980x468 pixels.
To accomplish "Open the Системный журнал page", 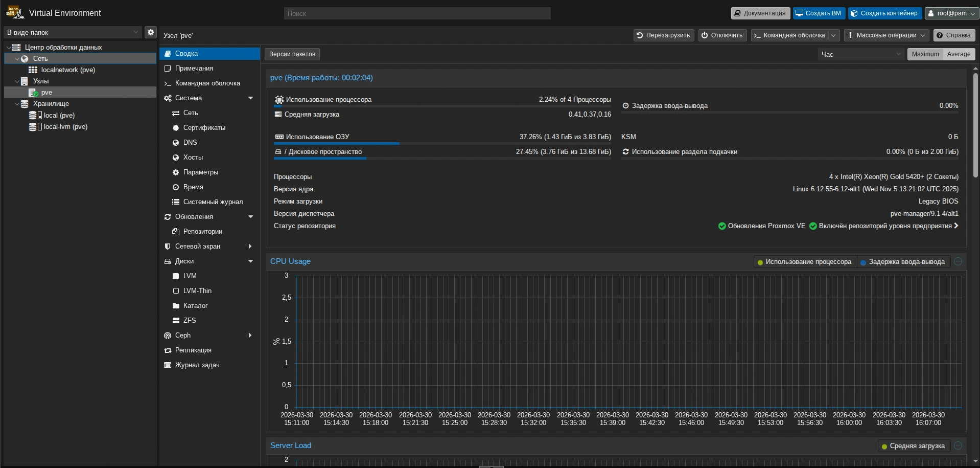I will tap(209, 202).
